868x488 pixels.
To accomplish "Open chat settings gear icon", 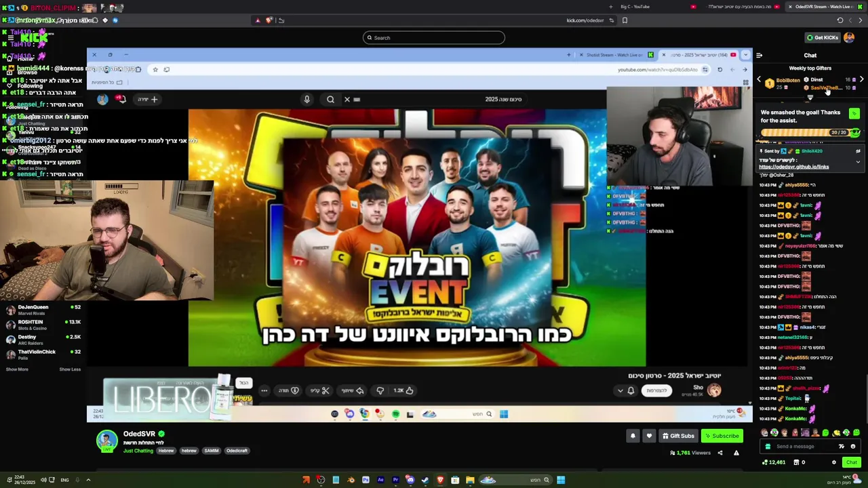I will click(x=834, y=462).
